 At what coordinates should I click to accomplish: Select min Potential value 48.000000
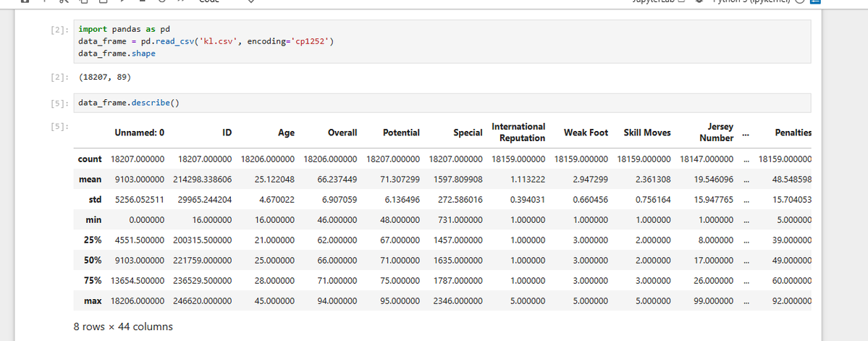[400, 220]
